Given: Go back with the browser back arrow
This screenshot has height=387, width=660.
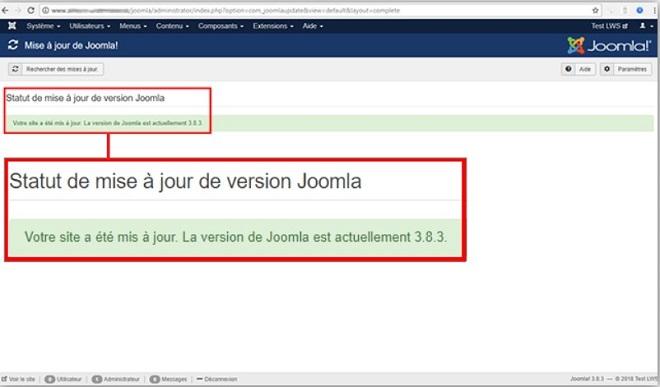Looking at the screenshot, I should [5, 10].
